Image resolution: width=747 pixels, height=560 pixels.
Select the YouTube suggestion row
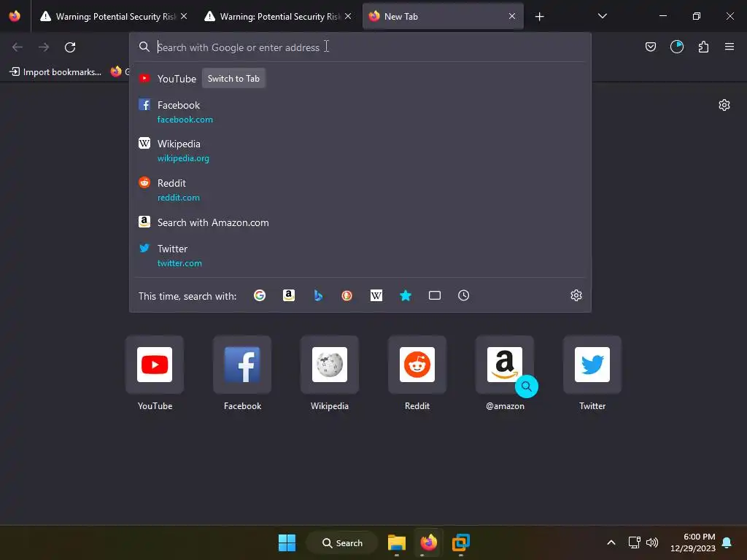[360, 79]
